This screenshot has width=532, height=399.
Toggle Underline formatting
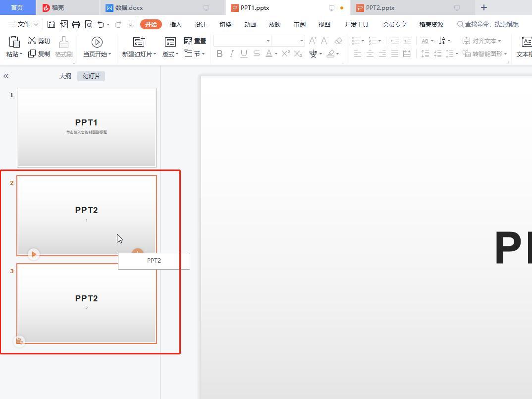[x=244, y=54]
